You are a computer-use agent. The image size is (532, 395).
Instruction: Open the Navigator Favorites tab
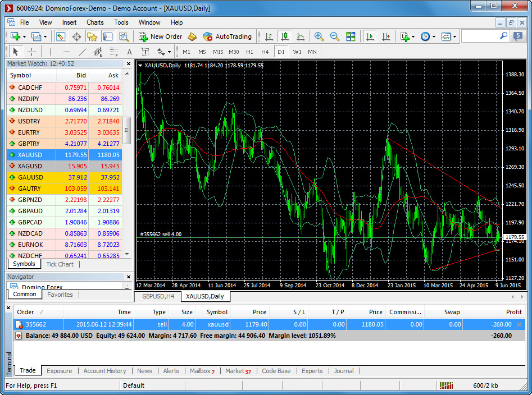(x=60, y=295)
